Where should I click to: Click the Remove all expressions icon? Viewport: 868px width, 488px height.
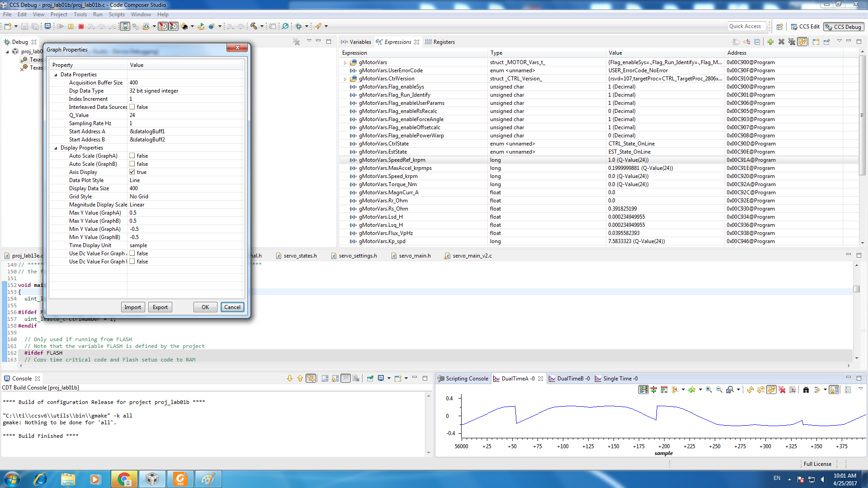(792, 42)
